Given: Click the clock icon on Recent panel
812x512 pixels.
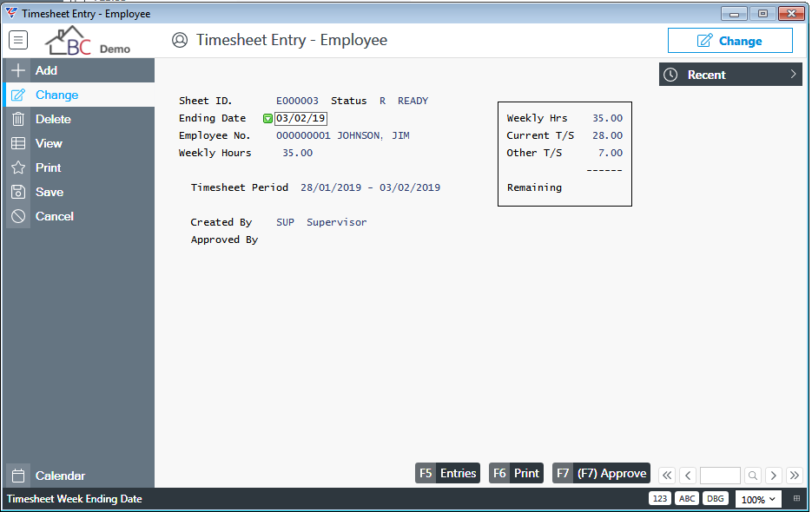Looking at the screenshot, I should (x=670, y=75).
